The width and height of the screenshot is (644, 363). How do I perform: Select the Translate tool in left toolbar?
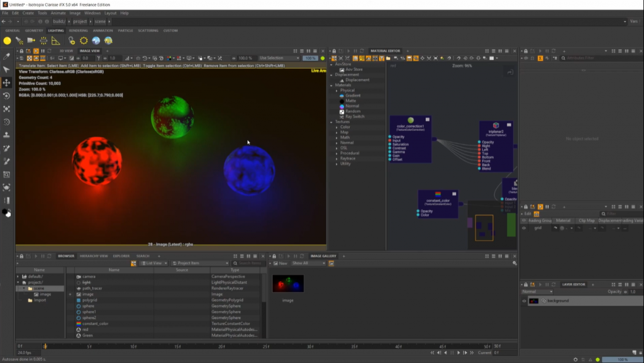tap(7, 82)
